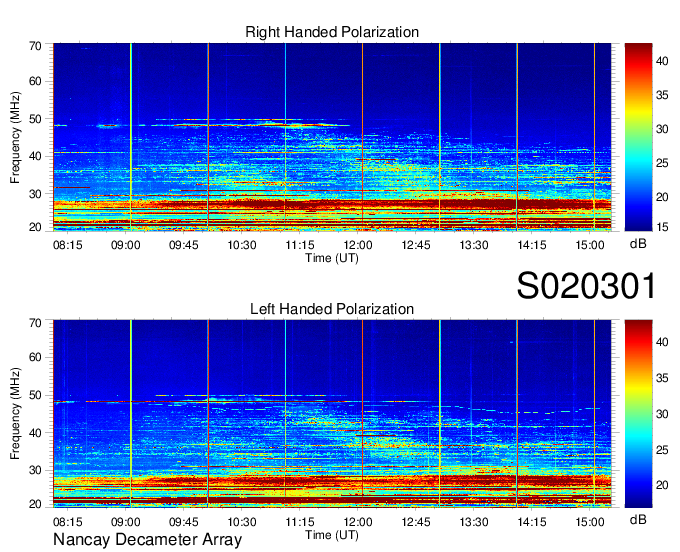
Task: Click the 13:30 tick on the bottom plot
Action: [474, 522]
